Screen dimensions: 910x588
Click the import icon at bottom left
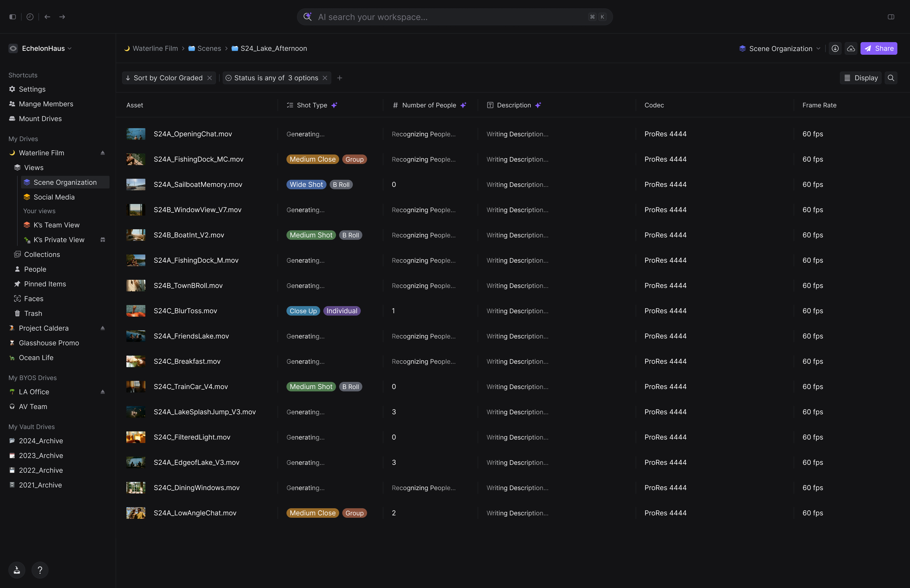[x=17, y=570]
